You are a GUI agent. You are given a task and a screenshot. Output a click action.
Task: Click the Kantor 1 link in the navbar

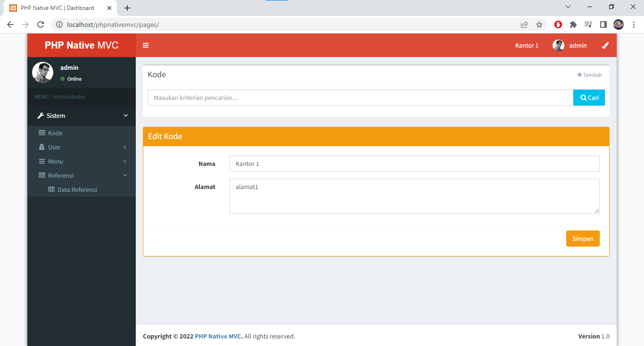coord(527,45)
